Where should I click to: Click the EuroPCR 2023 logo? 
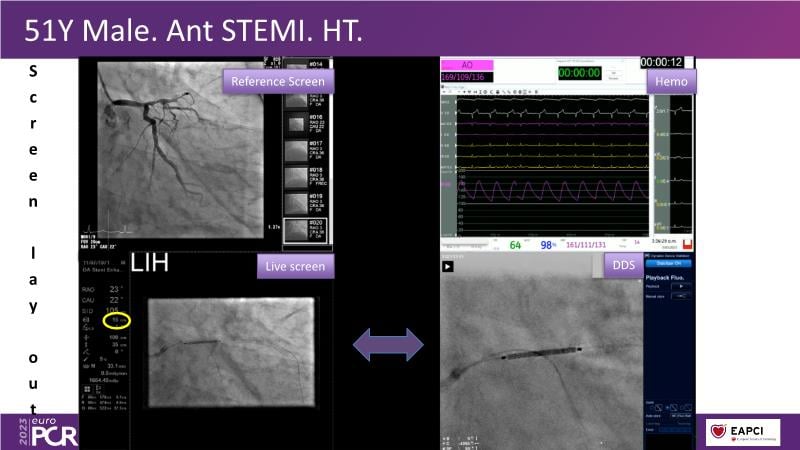pos(38,431)
